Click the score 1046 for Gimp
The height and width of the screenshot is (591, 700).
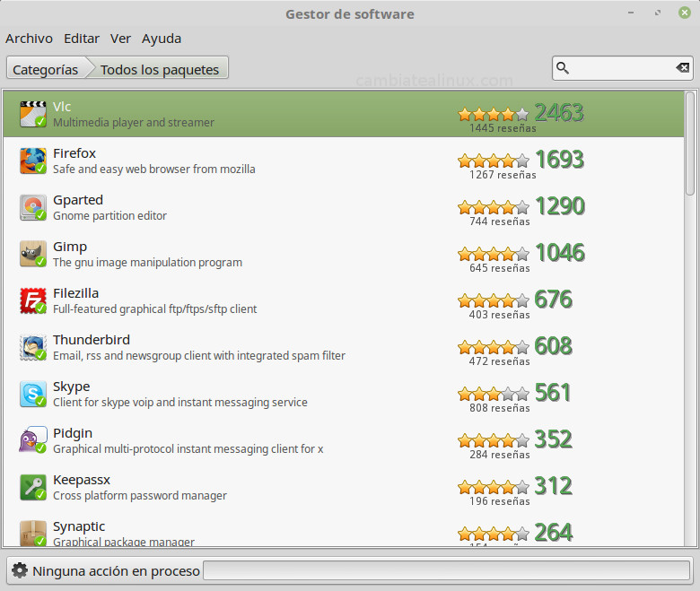(x=559, y=253)
